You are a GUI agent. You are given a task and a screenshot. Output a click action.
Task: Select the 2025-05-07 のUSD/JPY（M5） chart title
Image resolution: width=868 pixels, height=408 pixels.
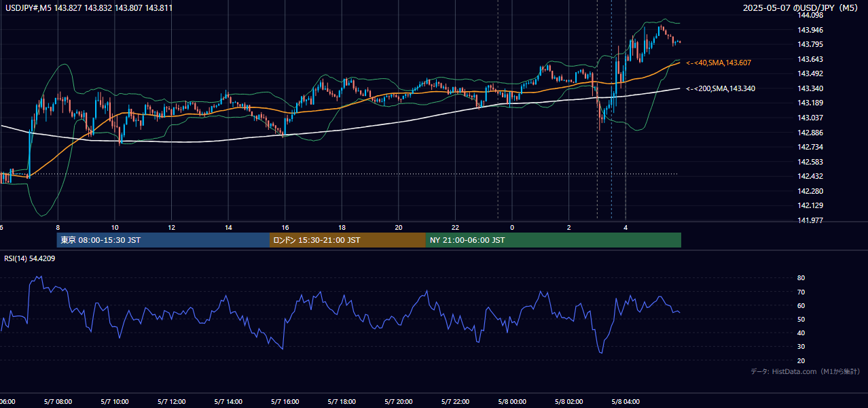tap(799, 8)
